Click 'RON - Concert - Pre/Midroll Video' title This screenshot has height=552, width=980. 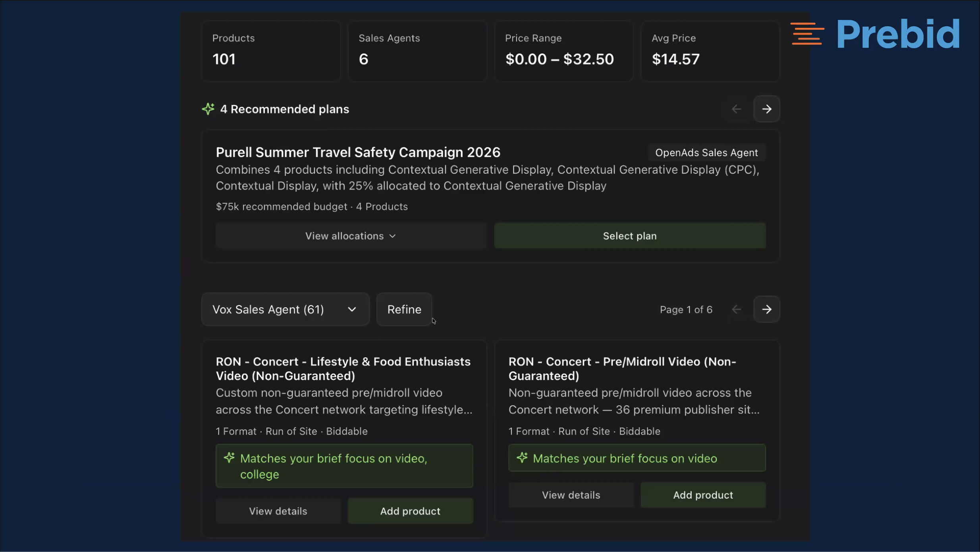click(622, 369)
